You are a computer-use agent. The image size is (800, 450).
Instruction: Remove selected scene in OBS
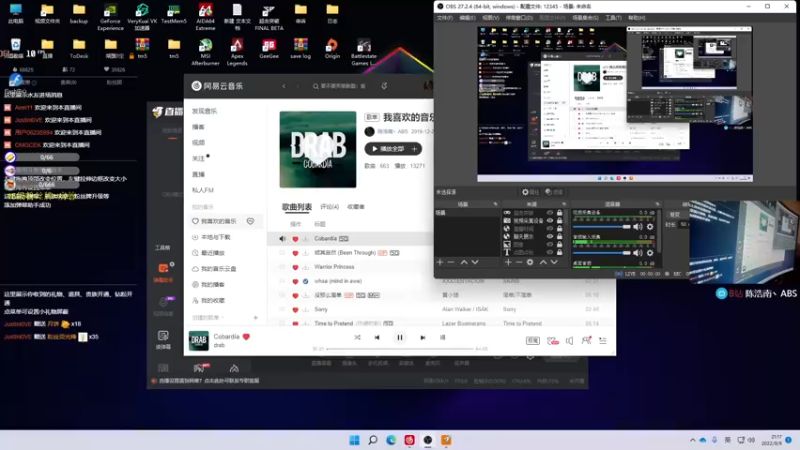click(x=451, y=262)
